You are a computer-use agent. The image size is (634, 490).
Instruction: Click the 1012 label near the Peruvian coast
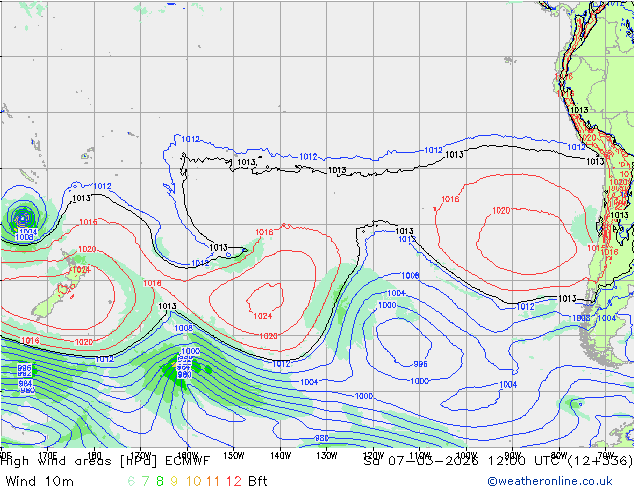coord(576,147)
